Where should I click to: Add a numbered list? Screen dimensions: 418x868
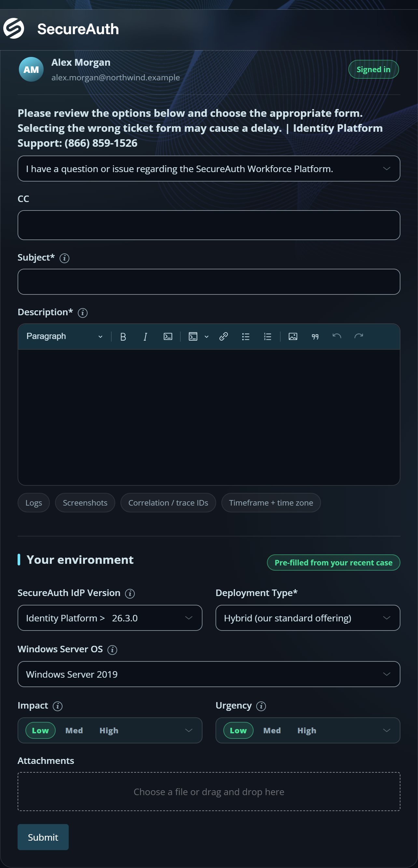pyautogui.click(x=268, y=337)
